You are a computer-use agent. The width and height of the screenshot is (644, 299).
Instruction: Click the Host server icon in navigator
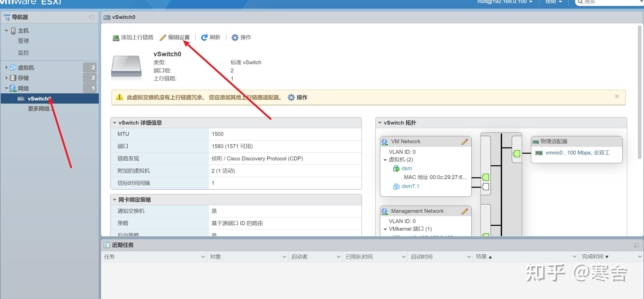coord(13,31)
